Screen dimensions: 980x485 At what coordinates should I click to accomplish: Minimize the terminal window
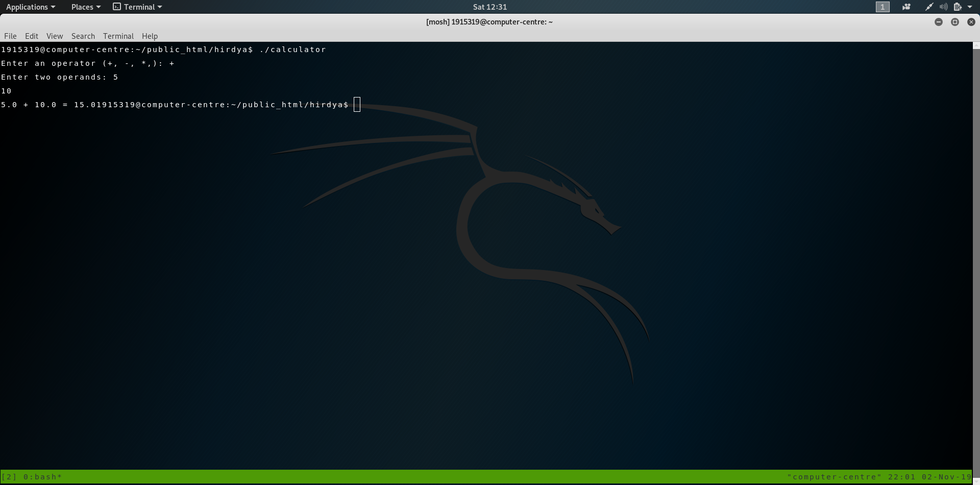pos(939,22)
